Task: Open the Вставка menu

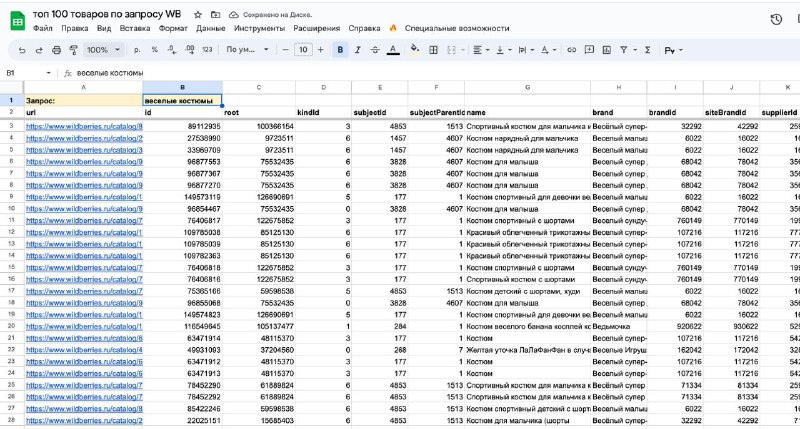Action: [135, 28]
